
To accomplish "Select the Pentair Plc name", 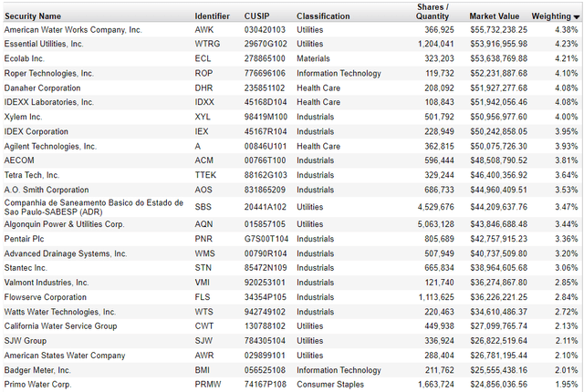I will [24, 239].
